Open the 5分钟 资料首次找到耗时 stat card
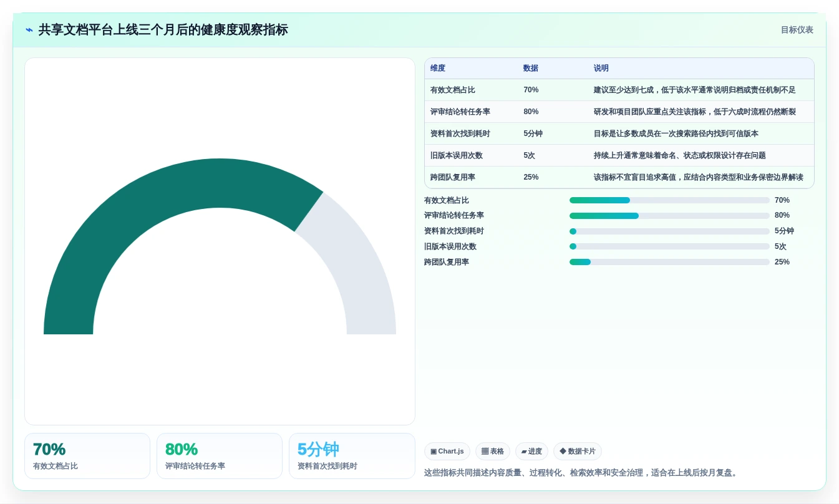The width and height of the screenshot is (839, 504). tap(352, 456)
